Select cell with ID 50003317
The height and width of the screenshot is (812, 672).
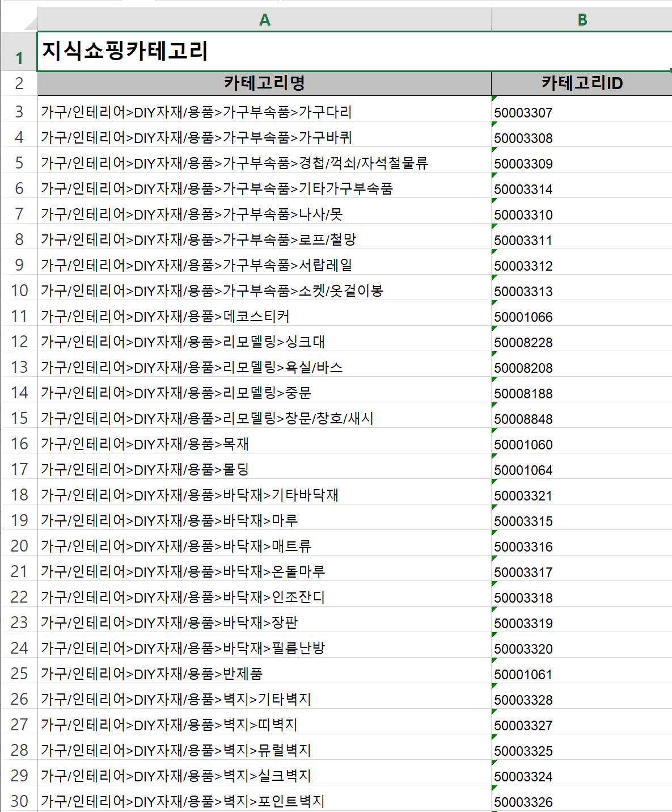tap(582, 569)
